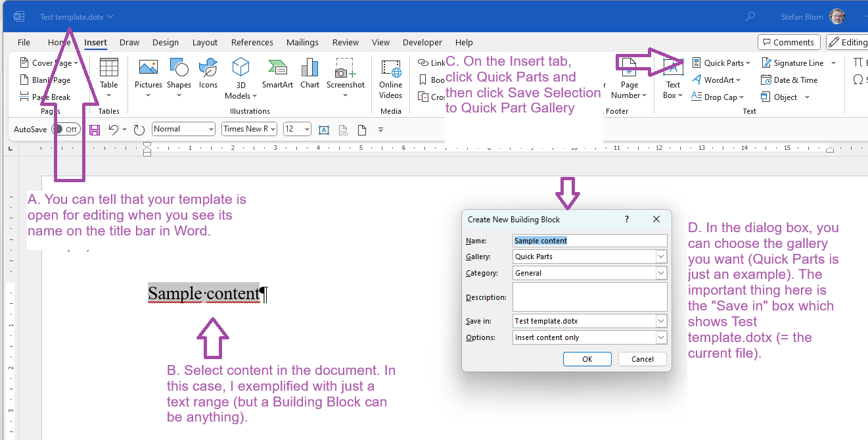This screenshot has height=440, width=868.
Task: Click the new blank document icon in Quick Access toolbar
Action: pyautogui.click(x=362, y=130)
